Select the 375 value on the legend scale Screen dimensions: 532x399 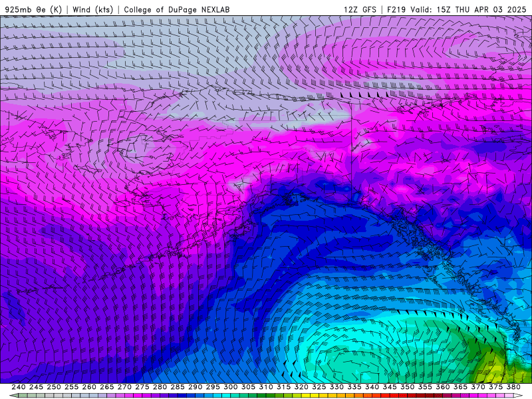point(495,387)
